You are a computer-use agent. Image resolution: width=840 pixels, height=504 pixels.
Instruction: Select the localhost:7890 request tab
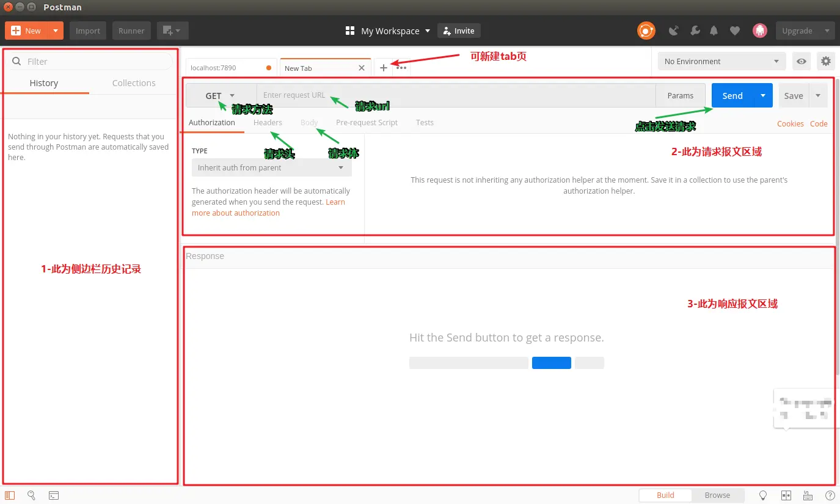pyautogui.click(x=232, y=68)
